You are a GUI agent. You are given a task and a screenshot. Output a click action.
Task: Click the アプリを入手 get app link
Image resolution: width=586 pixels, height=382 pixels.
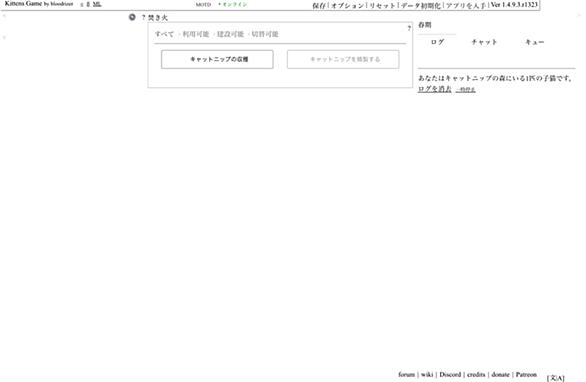pos(466,5)
